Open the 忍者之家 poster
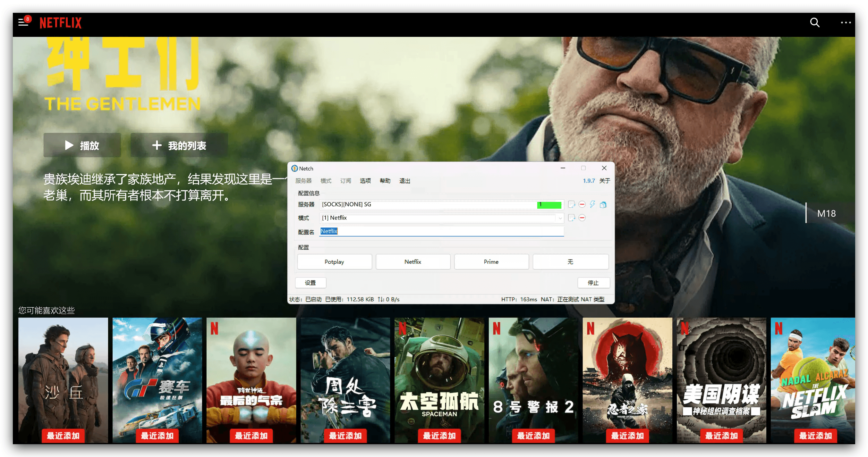This screenshot has height=457, width=868. 627,380
